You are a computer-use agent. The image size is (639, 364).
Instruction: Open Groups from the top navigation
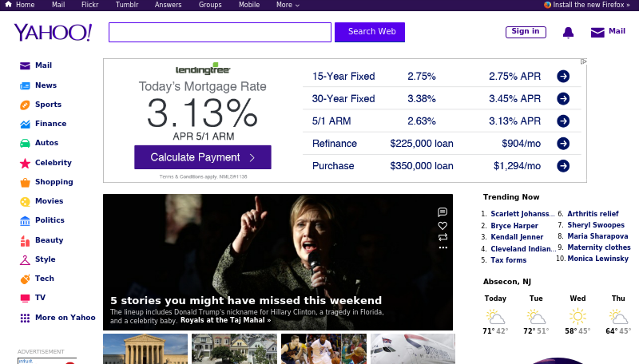click(210, 5)
